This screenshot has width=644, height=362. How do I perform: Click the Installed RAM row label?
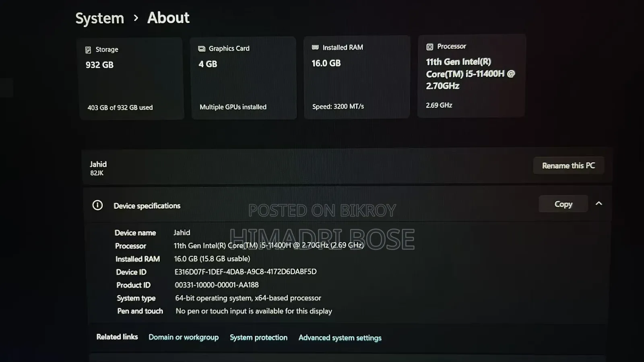pos(138,259)
